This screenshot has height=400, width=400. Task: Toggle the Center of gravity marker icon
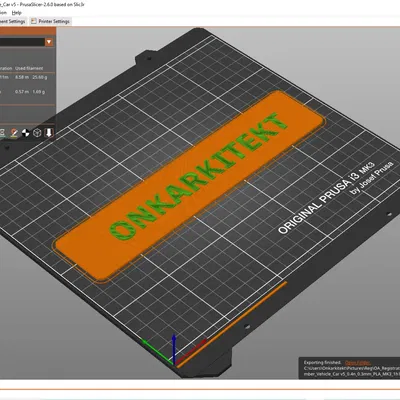26,133
